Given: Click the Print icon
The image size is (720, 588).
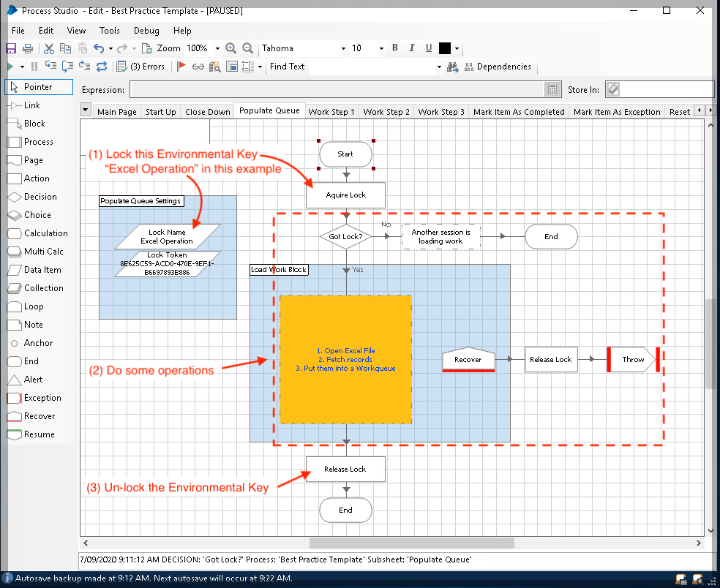Looking at the screenshot, I should (28, 49).
